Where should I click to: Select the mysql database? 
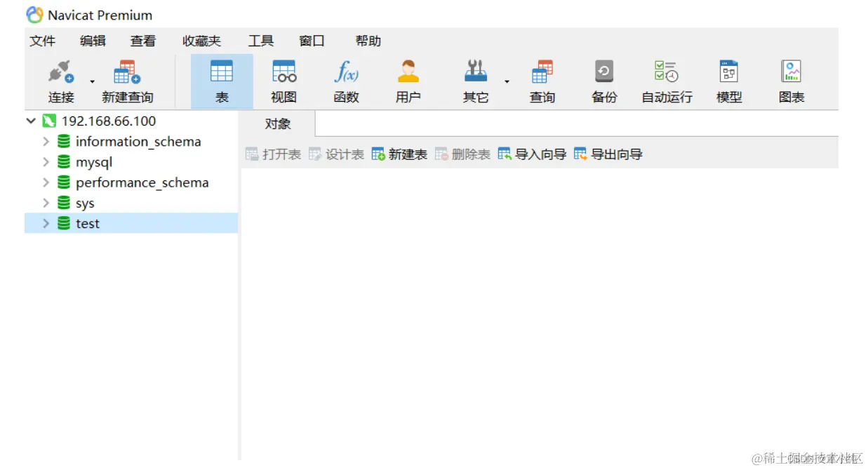point(94,162)
